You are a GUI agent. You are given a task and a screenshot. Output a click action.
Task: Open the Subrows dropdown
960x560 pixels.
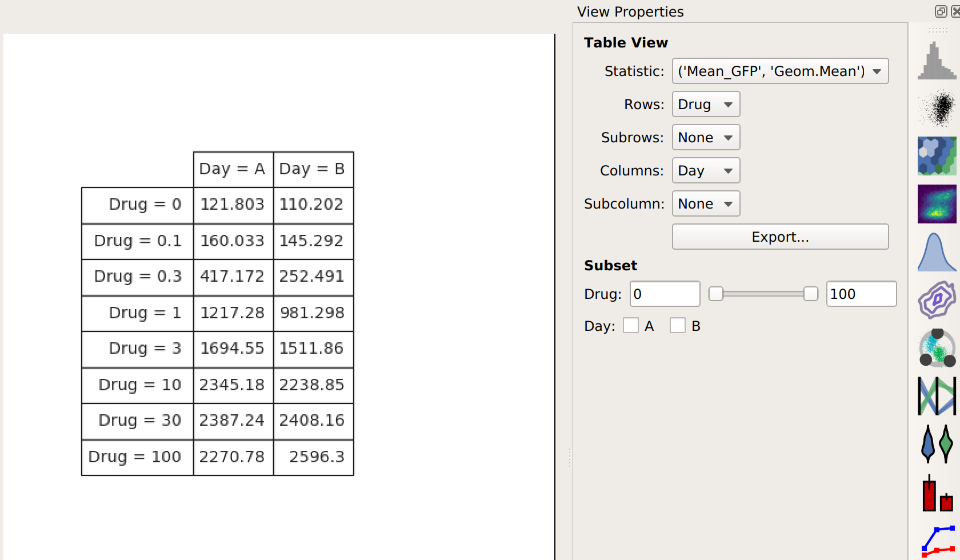[706, 137]
